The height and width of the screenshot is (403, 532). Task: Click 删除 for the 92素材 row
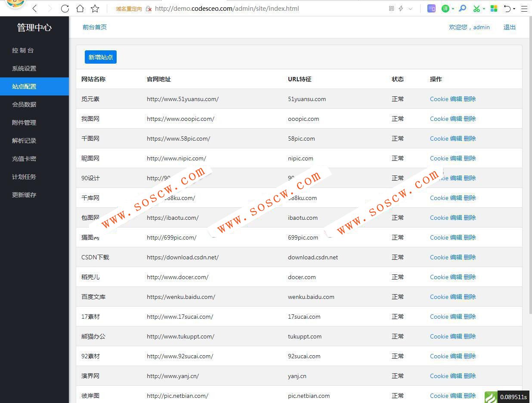(x=470, y=356)
